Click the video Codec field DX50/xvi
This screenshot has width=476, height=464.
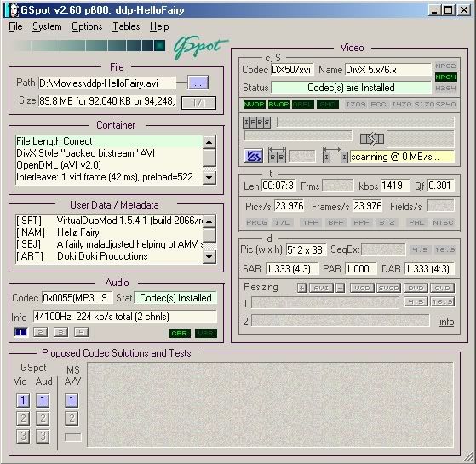coord(292,70)
